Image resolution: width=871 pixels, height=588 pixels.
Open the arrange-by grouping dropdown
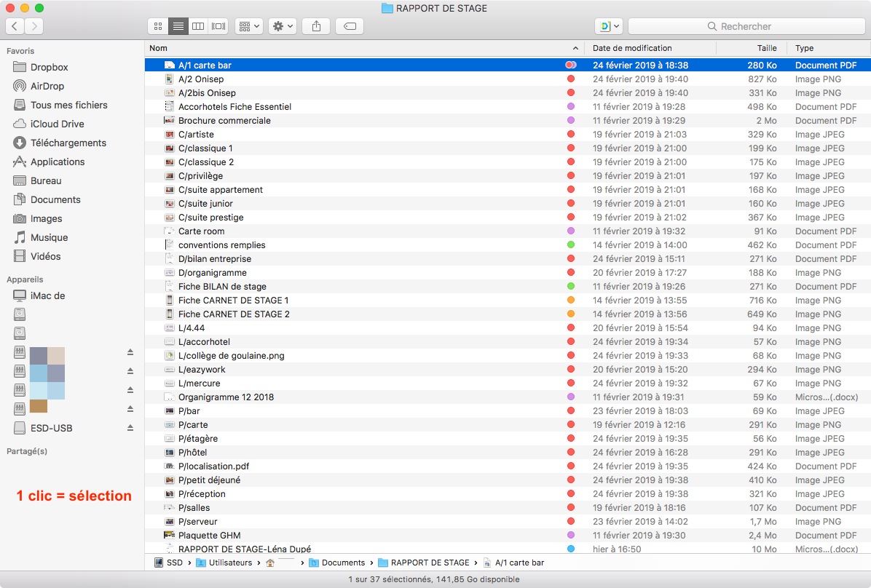[248, 26]
